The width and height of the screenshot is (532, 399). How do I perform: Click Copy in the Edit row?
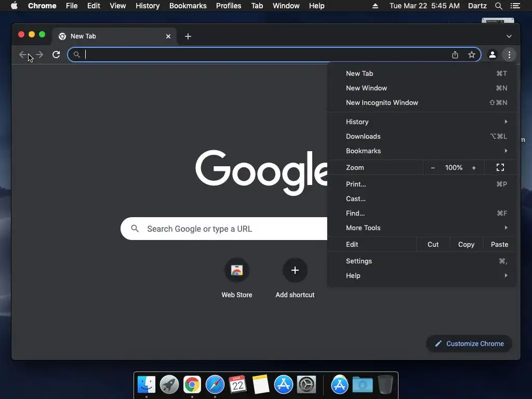[466, 244]
